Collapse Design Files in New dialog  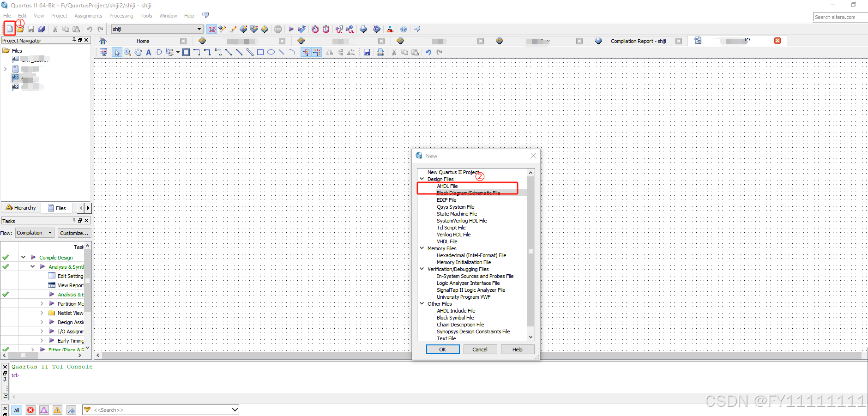[422, 179]
